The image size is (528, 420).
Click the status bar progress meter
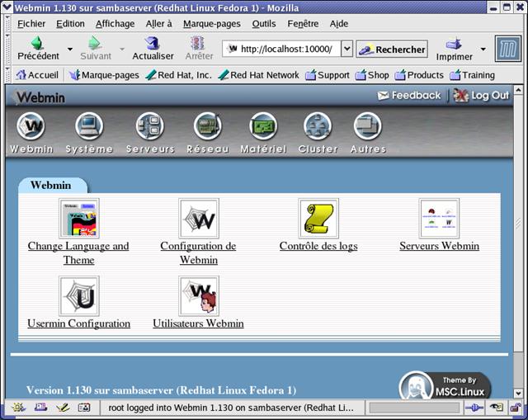414,408
